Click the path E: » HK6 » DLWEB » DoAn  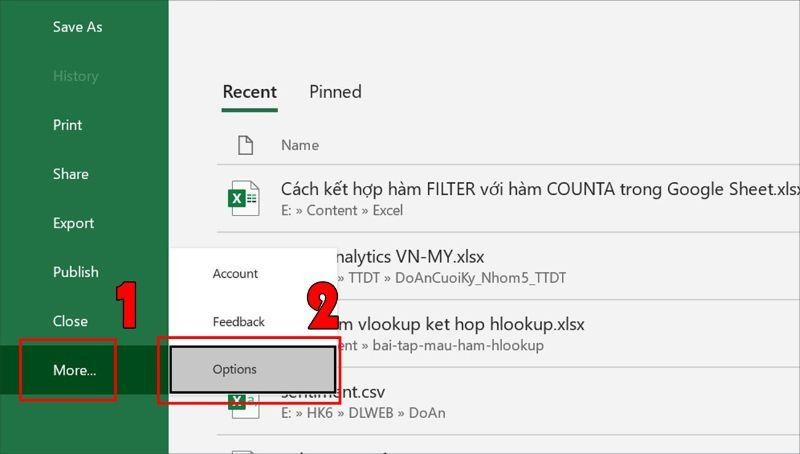pyautogui.click(x=363, y=413)
